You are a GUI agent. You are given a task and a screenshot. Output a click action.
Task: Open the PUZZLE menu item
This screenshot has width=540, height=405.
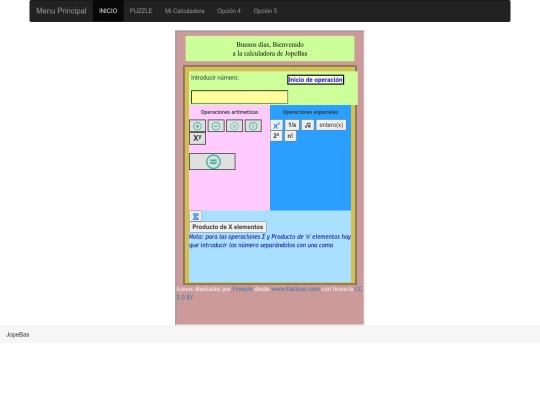pos(141,11)
